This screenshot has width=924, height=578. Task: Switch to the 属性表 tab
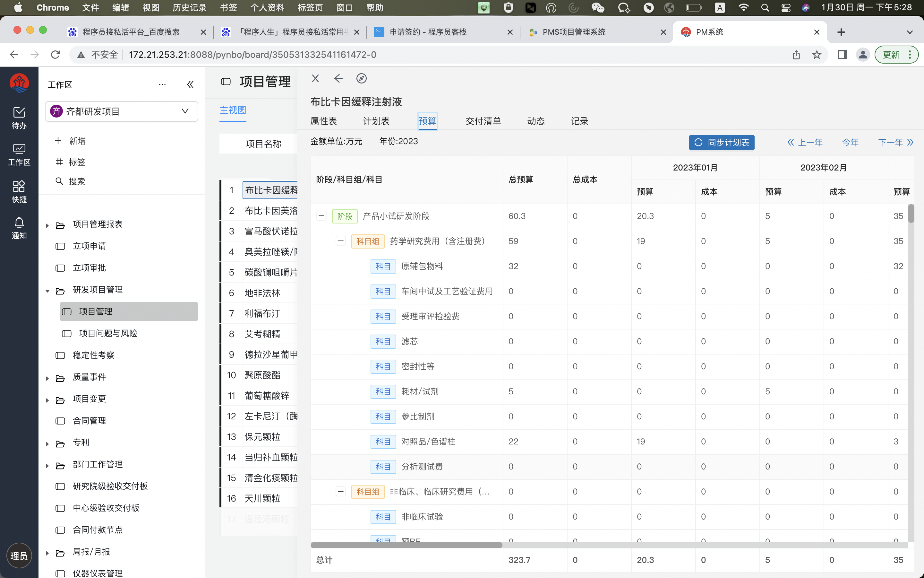323,121
